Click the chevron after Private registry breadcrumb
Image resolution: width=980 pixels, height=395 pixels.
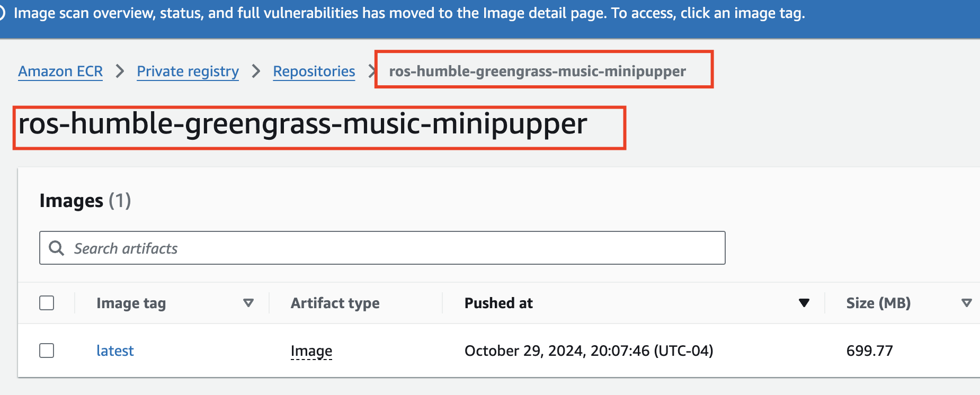256,71
